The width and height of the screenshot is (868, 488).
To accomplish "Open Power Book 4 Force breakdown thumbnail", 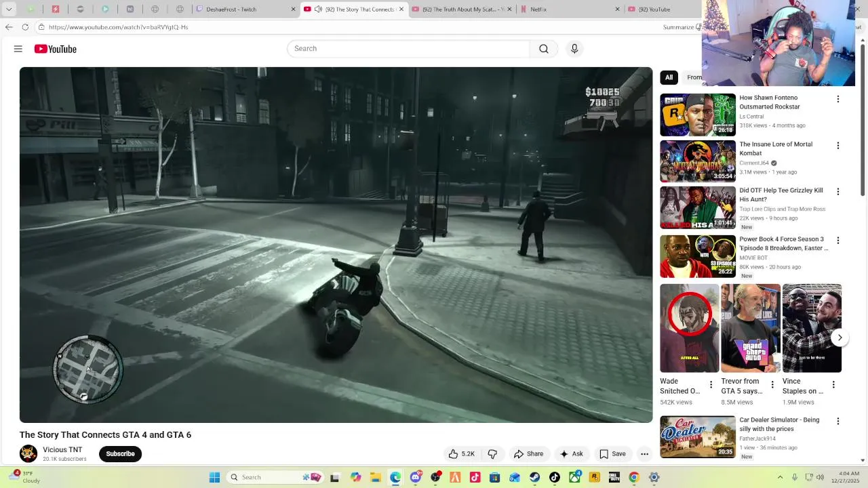I will tap(698, 256).
